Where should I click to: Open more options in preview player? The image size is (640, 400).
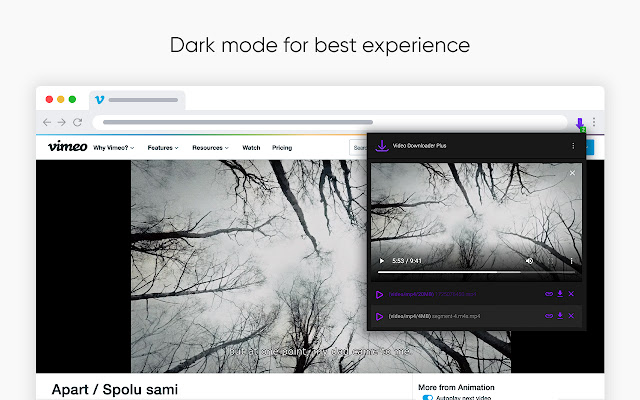pos(571,261)
